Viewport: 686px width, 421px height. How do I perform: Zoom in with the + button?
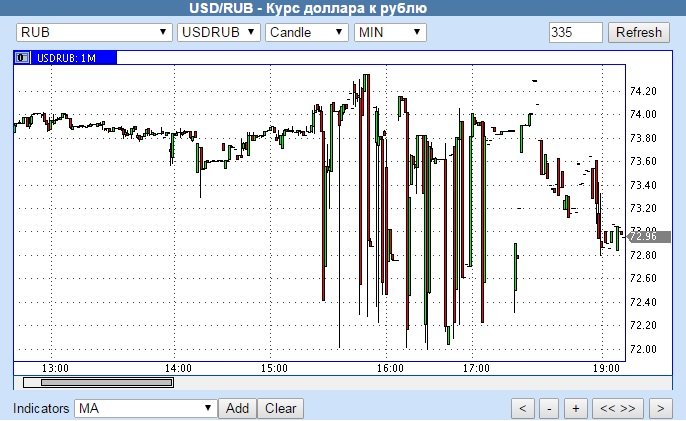(576, 408)
